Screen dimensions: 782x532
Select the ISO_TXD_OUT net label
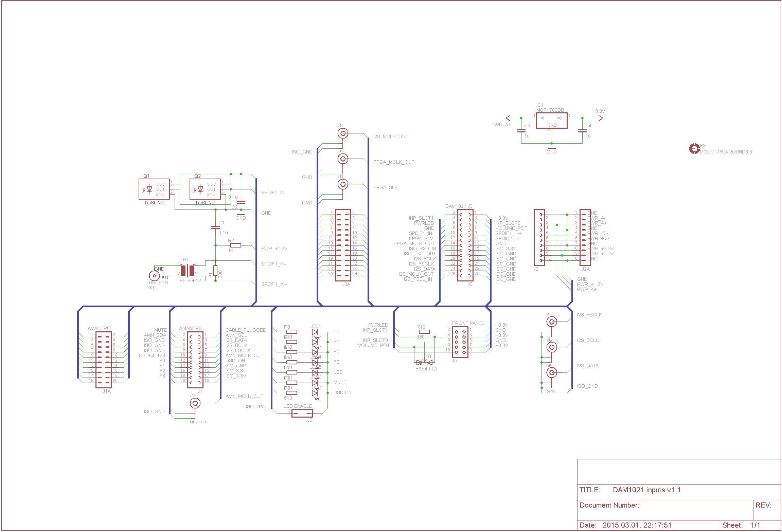coord(420,254)
